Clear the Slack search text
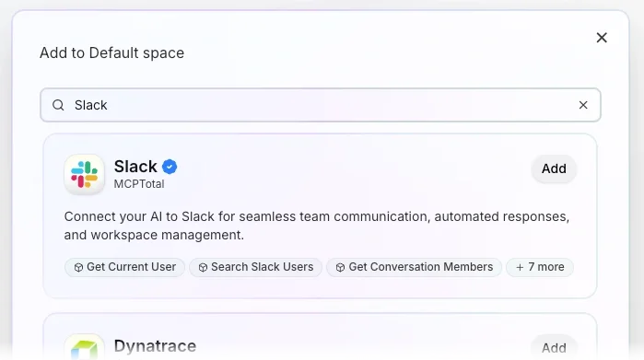The image size is (644, 360). (x=583, y=105)
